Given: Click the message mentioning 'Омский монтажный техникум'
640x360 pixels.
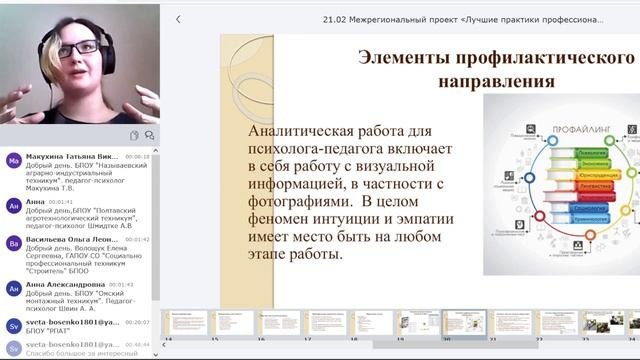Looking at the screenshot, I should (80, 301).
